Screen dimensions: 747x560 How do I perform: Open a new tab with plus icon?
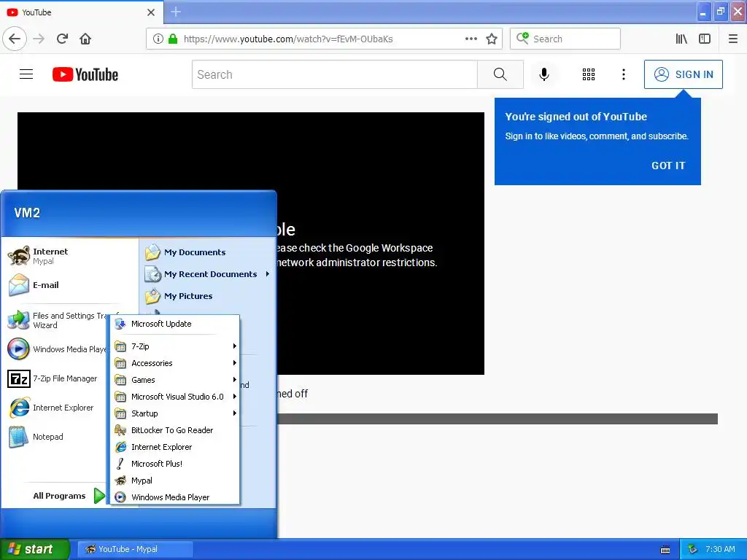coord(176,12)
